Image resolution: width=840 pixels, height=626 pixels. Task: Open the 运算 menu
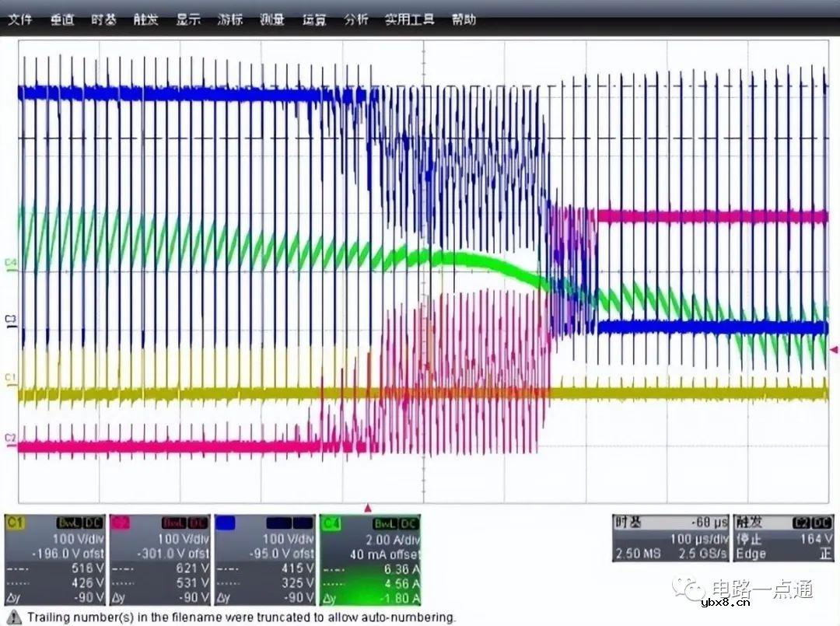pyautogui.click(x=313, y=20)
